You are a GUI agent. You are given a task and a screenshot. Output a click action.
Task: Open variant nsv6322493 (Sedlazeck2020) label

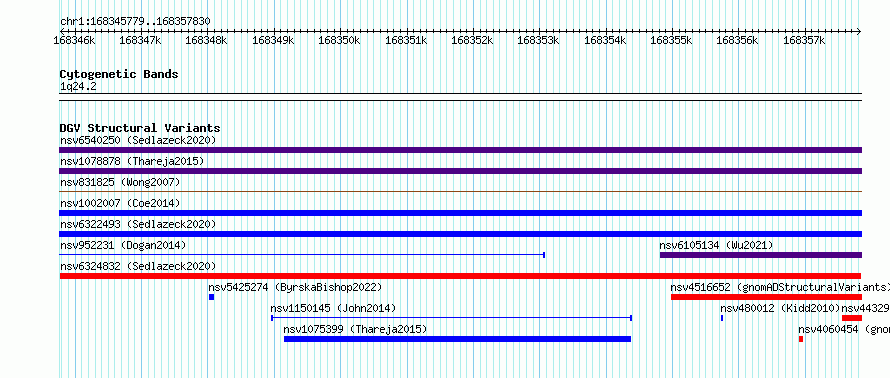tap(138, 224)
